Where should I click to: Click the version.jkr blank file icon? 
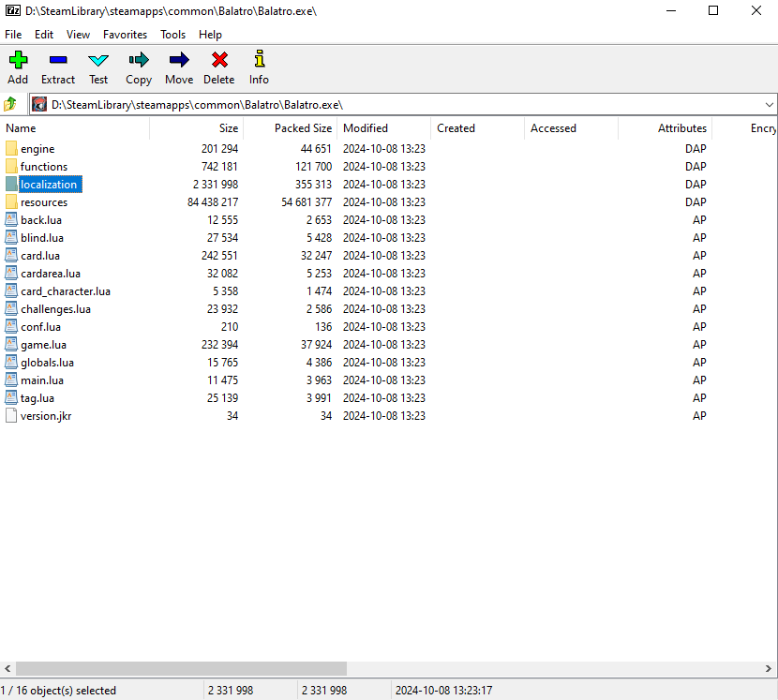[11, 416]
